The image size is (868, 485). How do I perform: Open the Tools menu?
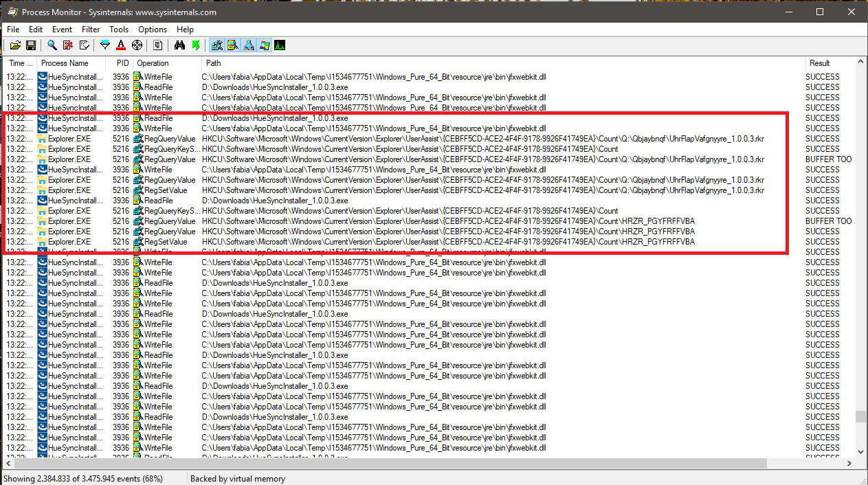(119, 30)
